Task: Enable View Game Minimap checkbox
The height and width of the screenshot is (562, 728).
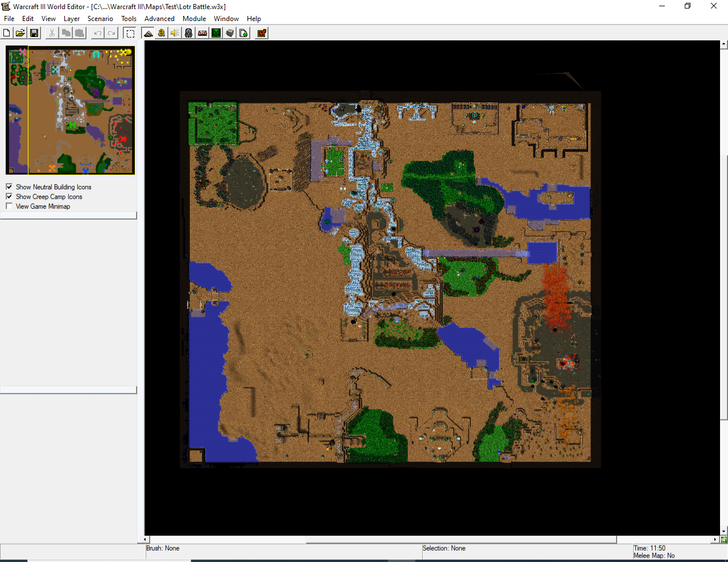Action: tap(9, 206)
